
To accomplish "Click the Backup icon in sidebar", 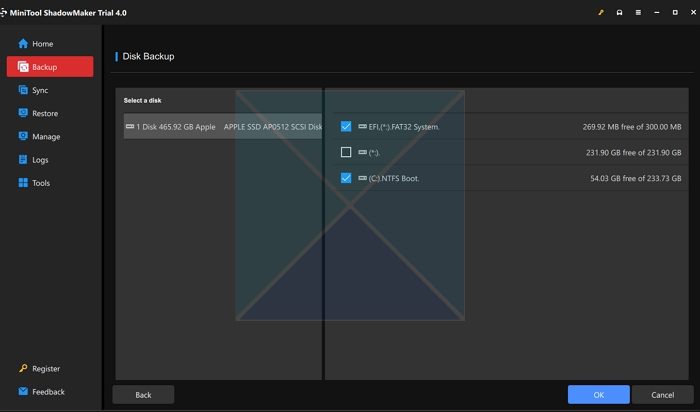I will (23, 67).
